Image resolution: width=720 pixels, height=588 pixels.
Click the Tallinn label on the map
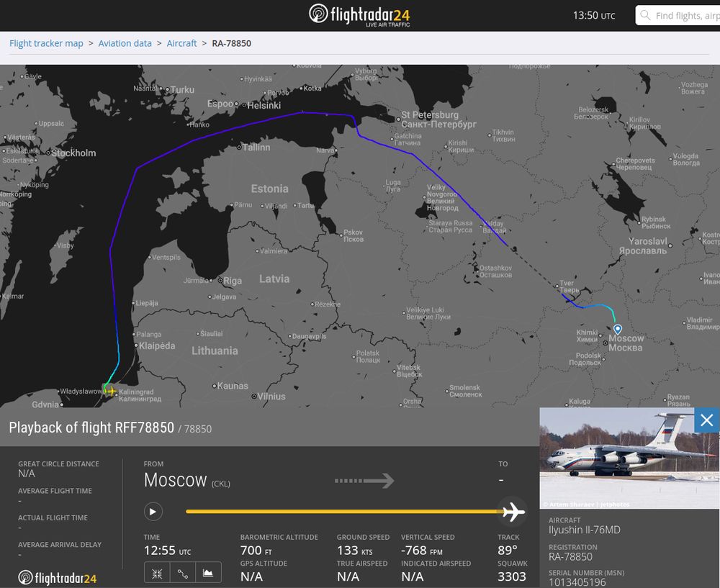[x=256, y=148]
